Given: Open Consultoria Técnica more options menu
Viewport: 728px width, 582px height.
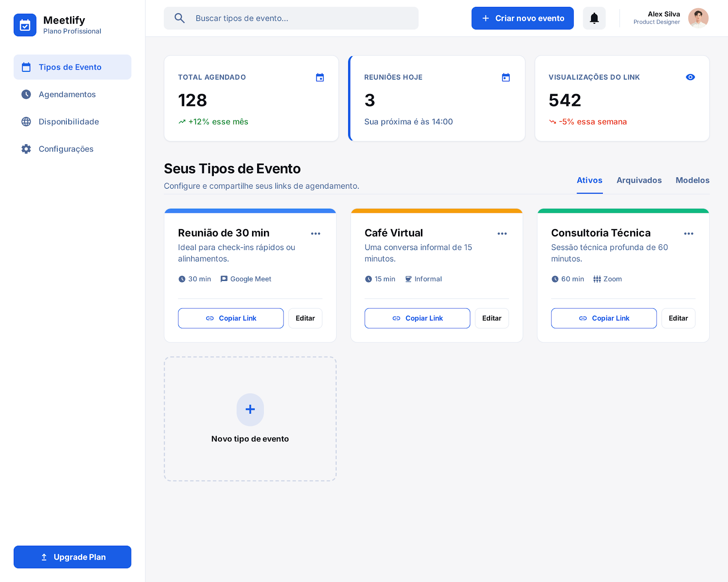Looking at the screenshot, I should [689, 234].
